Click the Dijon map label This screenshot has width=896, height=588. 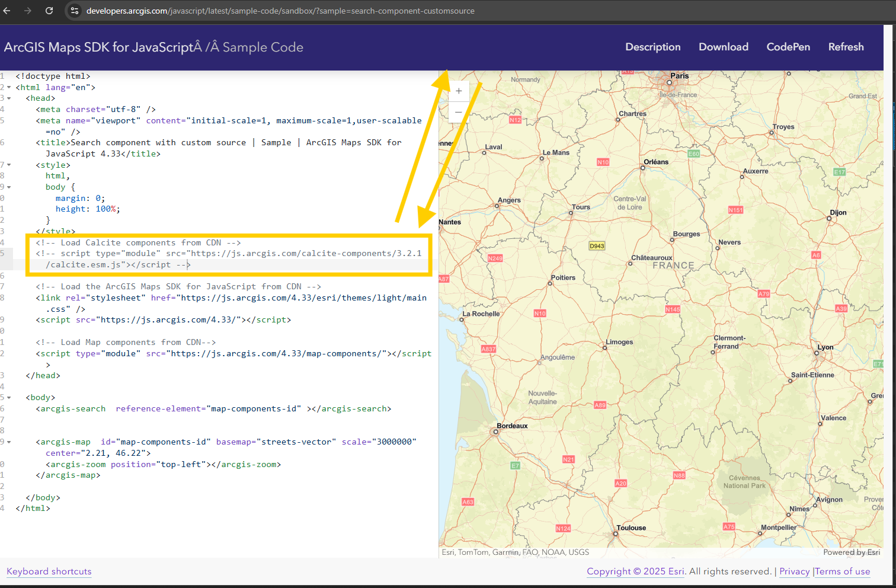(x=838, y=213)
